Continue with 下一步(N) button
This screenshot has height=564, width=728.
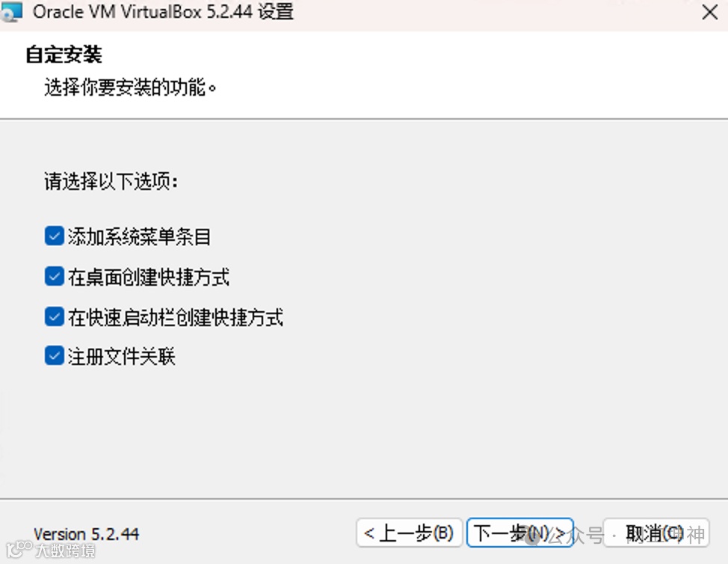(x=519, y=533)
